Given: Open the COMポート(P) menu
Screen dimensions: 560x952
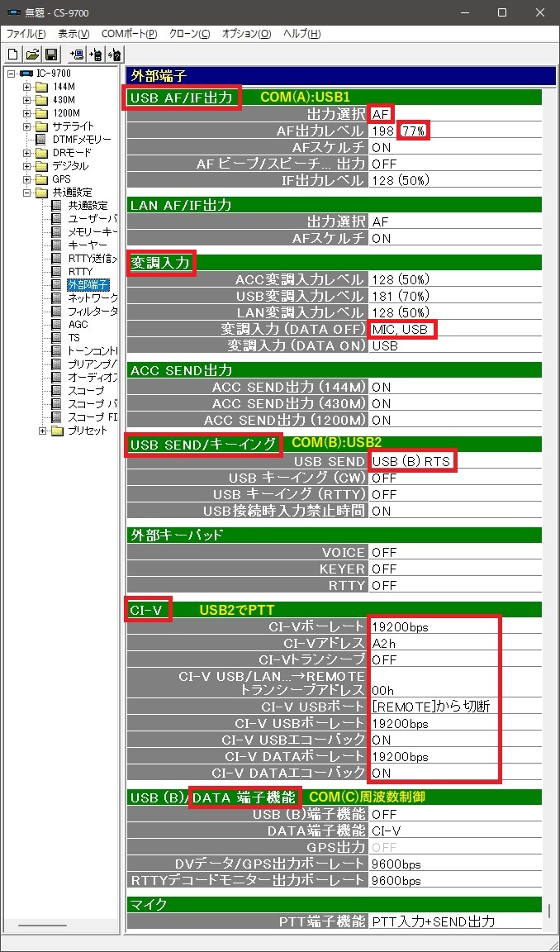Looking at the screenshot, I should tap(129, 34).
